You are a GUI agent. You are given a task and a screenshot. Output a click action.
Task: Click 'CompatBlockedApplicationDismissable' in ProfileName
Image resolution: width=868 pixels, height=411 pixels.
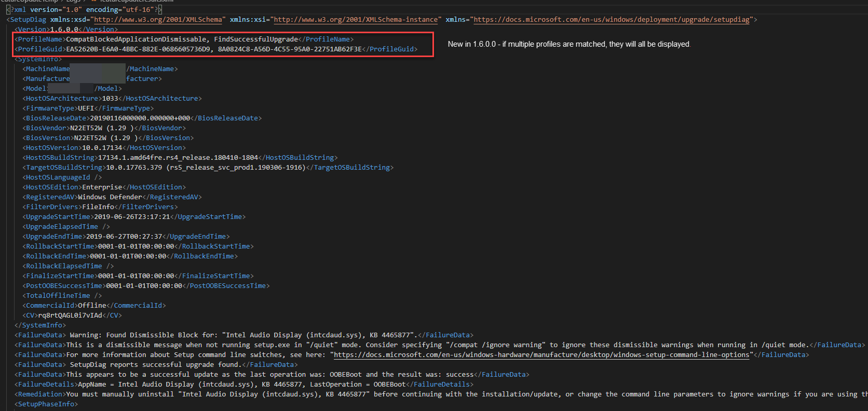(x=136, y=39)
